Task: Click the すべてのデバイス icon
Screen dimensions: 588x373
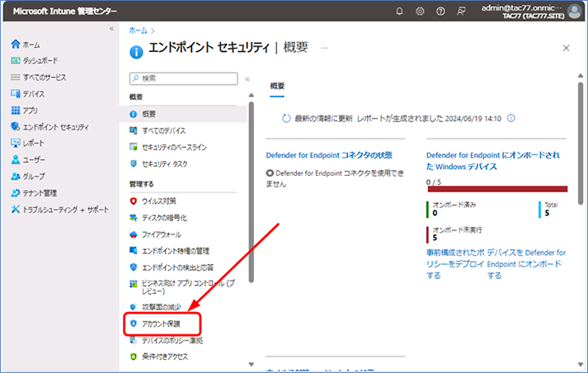Action: coord(133,130)
